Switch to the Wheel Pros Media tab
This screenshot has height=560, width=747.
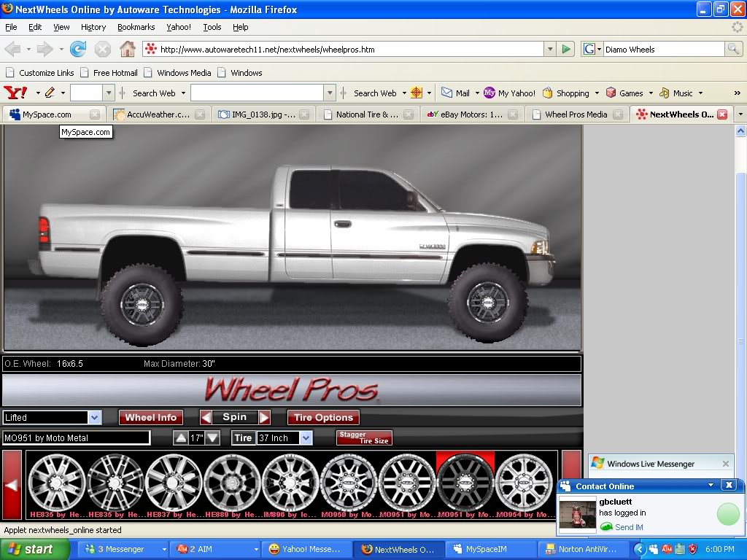point(575,114)
